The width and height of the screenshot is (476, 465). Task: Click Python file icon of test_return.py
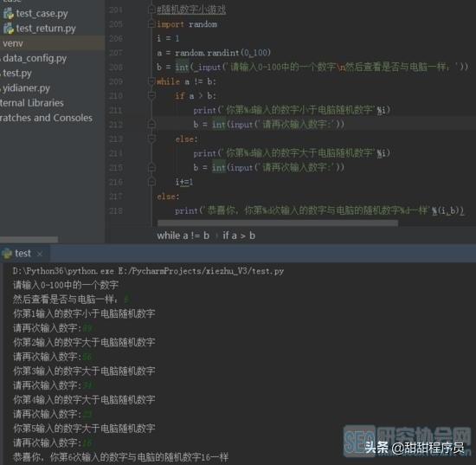pos(9,29)
